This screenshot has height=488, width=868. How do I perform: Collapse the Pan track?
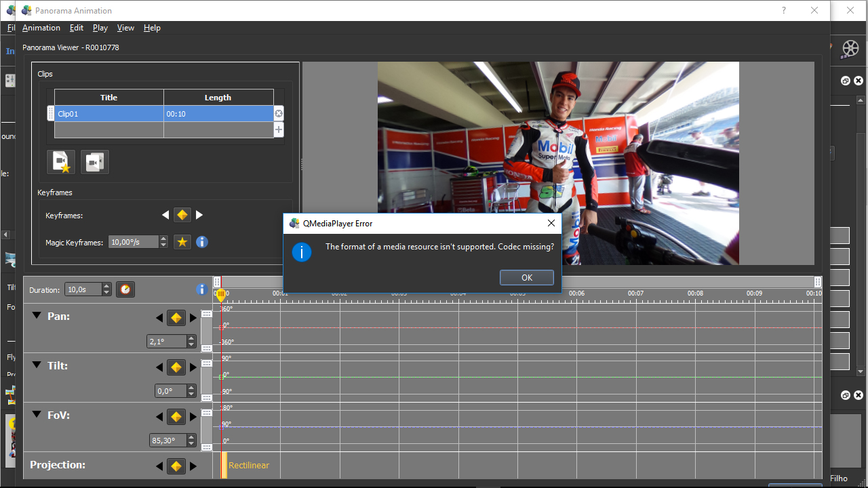pos(37,316)
